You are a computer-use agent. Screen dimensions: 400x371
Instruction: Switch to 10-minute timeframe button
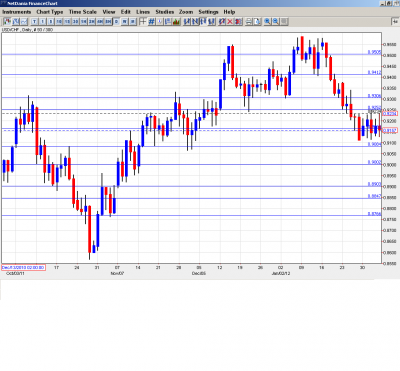point(59,22)
